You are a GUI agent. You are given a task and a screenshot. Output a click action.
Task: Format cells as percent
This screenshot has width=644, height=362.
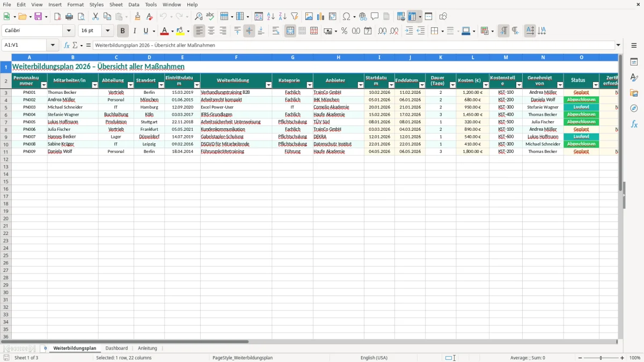coord(345,31)
